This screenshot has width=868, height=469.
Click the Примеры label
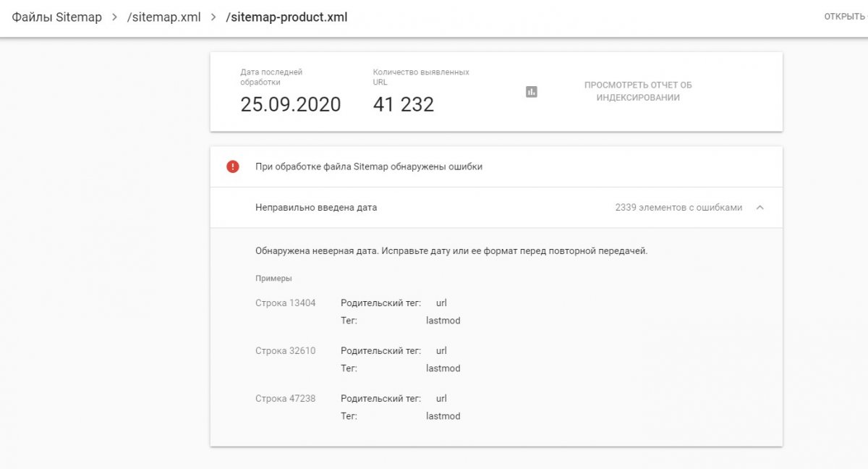[x=273, y=278]
